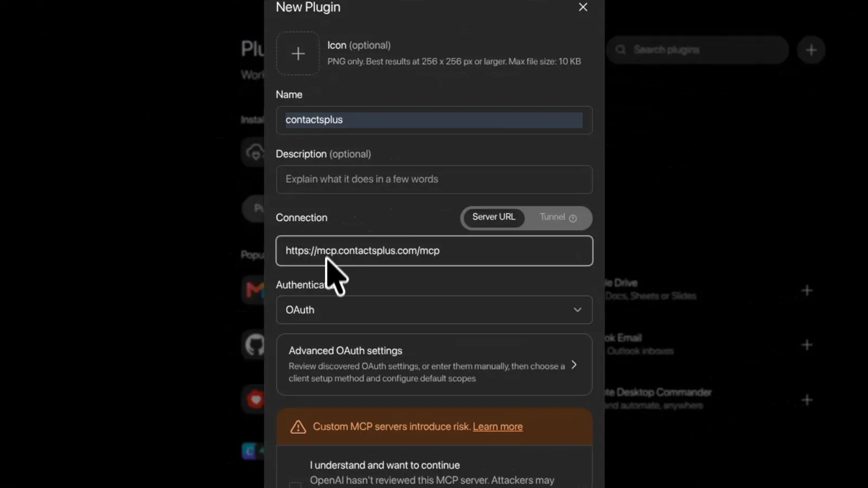
Task: Select the Server URL connection option
Action: (x=494, y=217)
